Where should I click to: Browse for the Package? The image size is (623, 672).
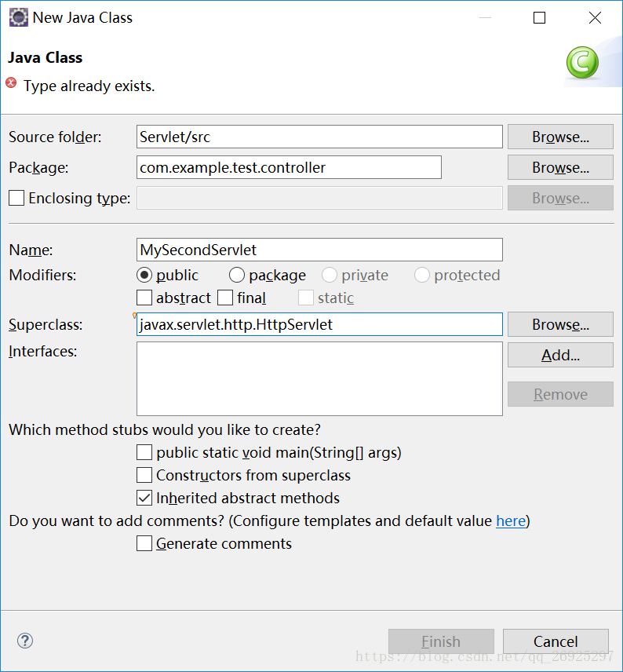[560, 167]
